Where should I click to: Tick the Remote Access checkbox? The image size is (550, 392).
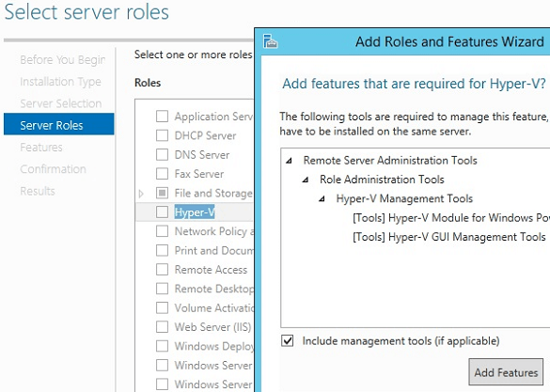pos(162,269)
